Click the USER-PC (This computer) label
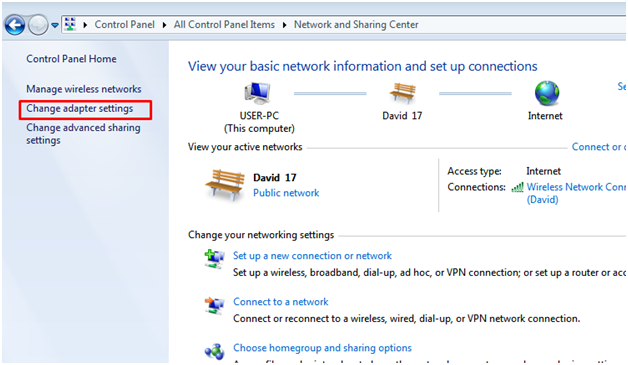Viewport: 628px width, 365px height. tap(259, 122)
